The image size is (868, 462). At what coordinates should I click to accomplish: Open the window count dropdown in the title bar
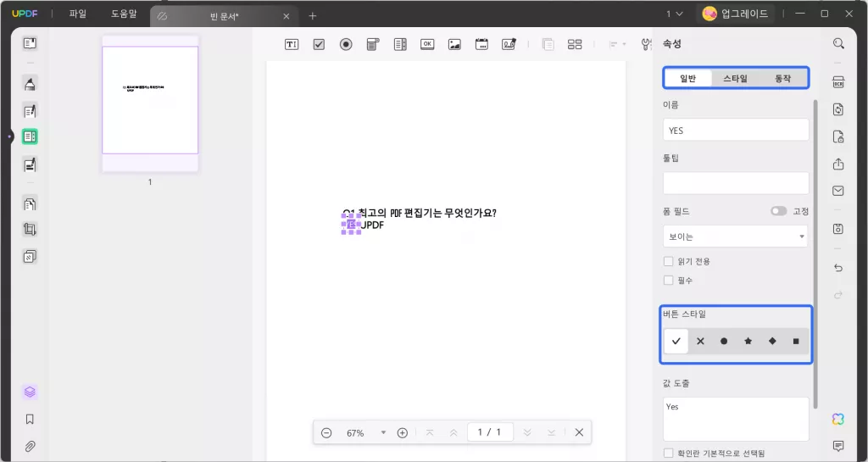(x=674, y=14)
